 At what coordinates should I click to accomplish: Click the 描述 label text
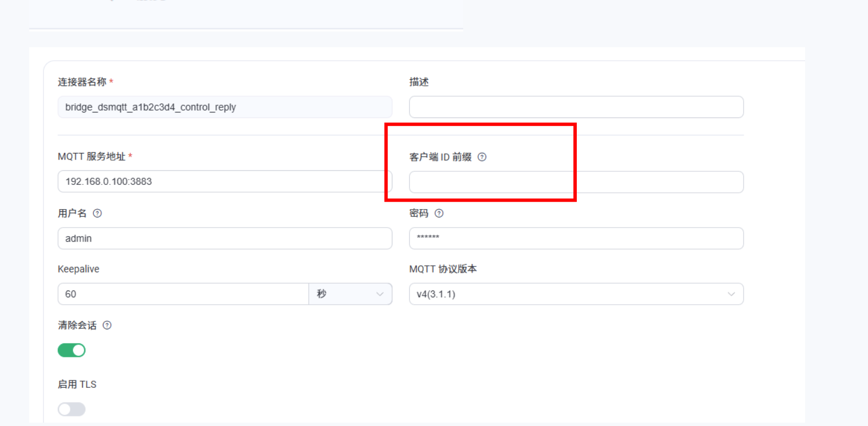click(419, 82)
